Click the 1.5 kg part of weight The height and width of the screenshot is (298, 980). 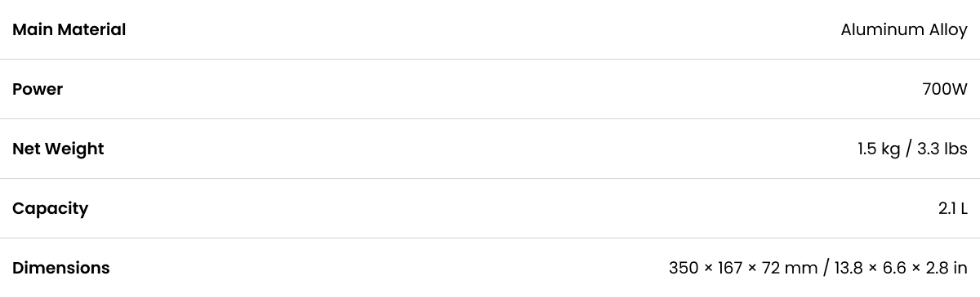[x=878, y=149]
